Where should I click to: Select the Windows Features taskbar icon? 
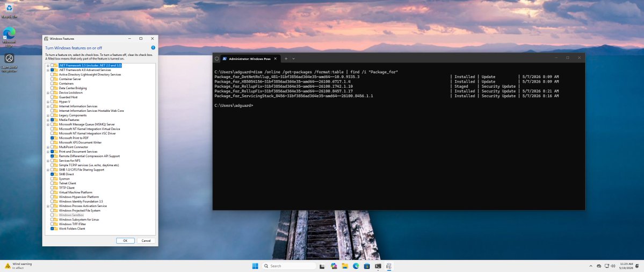388,266
